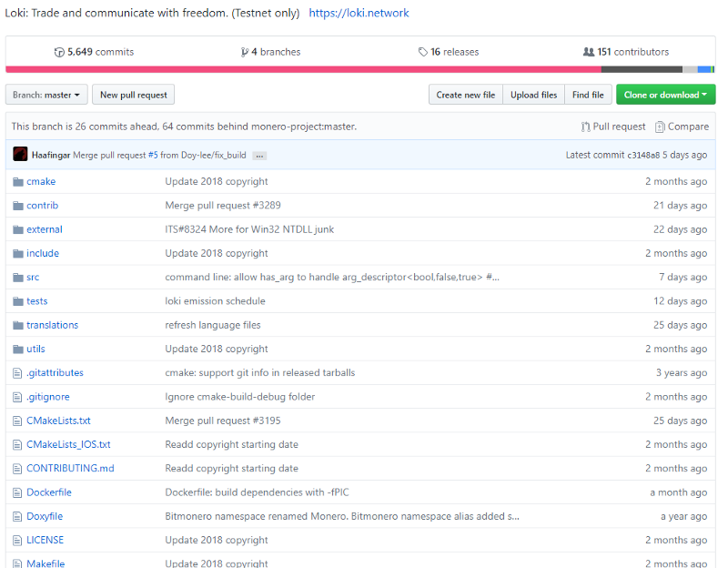This screenshot has width=728, height=568.
Task: Click the Find file button
Action: point(588,95)
